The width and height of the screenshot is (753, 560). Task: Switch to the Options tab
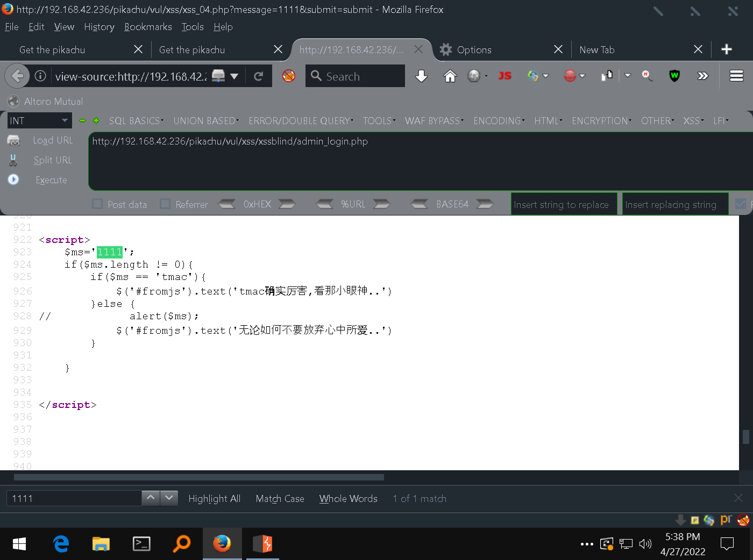pos(500,49)
